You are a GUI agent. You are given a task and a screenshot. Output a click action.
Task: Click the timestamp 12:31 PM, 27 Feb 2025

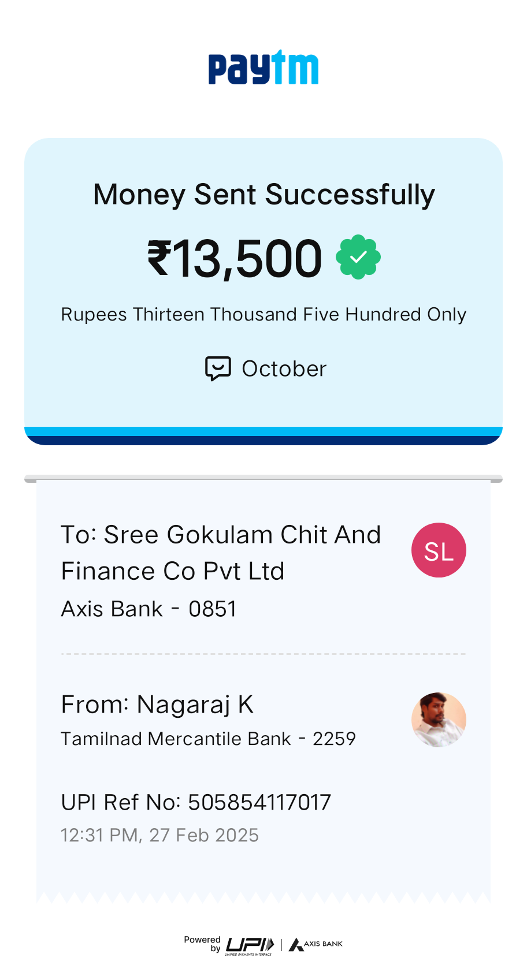pos(159,836)
